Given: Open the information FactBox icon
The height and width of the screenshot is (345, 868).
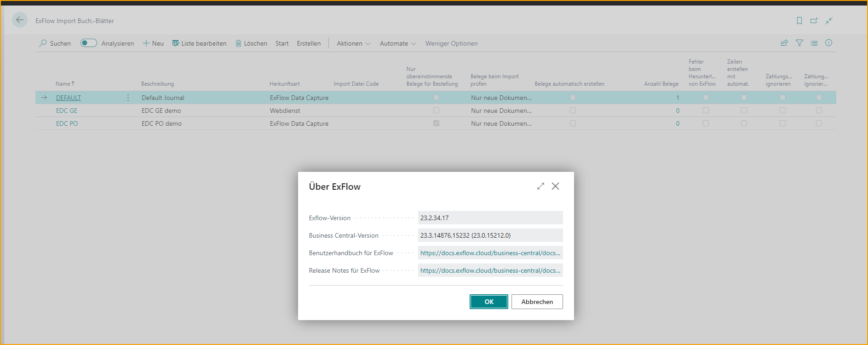Looking at the screenshot, I should click(x=828, y=43).
